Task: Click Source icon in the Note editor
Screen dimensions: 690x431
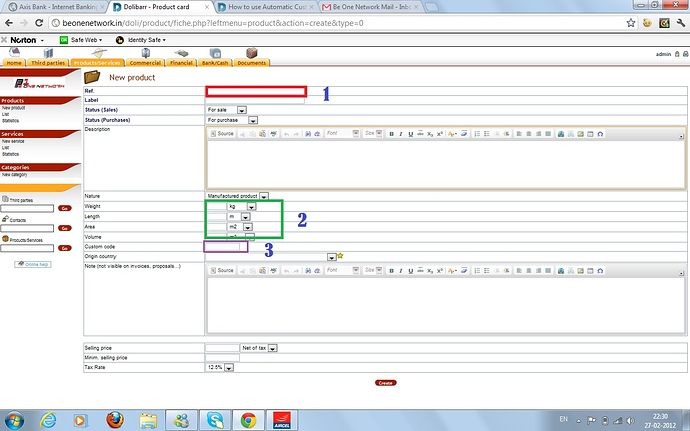Action: (x=222, y=270)
